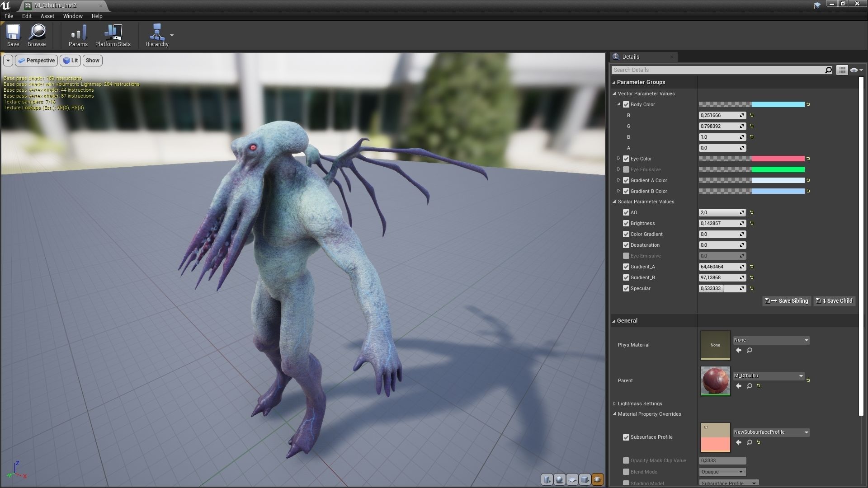Viewport: 868px width, 488px height.
Task: Set preview mesh to cube primitive
Action: pyautogui.click(x=585, y=479)
